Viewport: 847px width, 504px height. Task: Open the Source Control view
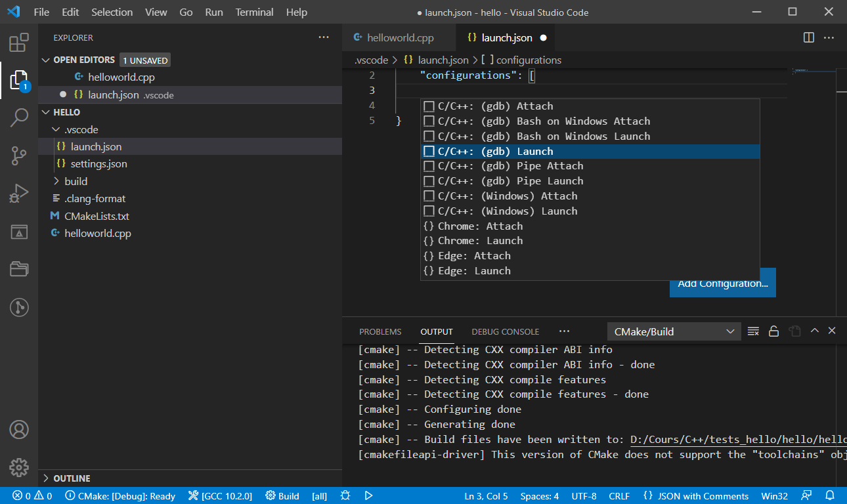(x=19, y=156)
